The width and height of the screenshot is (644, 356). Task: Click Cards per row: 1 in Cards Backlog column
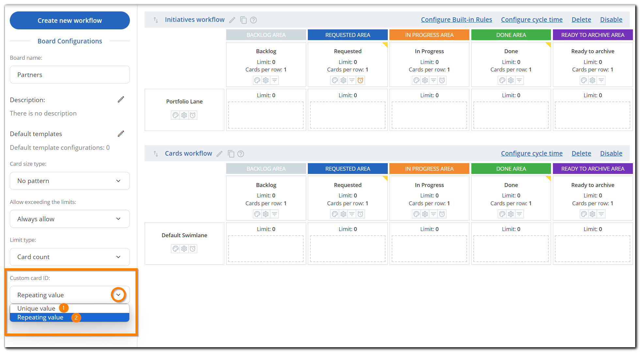[266, 203]
